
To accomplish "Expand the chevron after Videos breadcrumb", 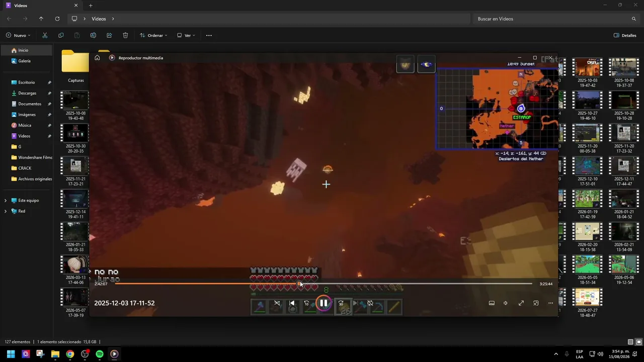I will pos(113,19).
